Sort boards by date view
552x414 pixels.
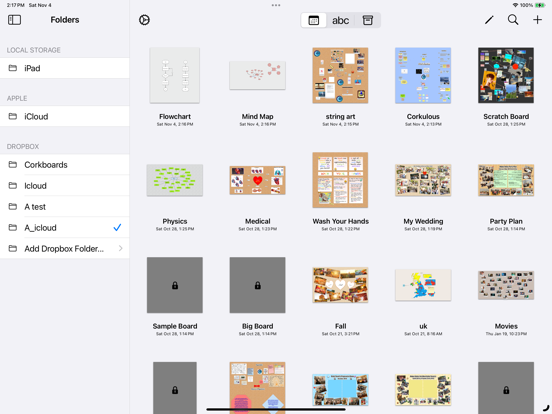pyautogui.click(x=313, y=20)
